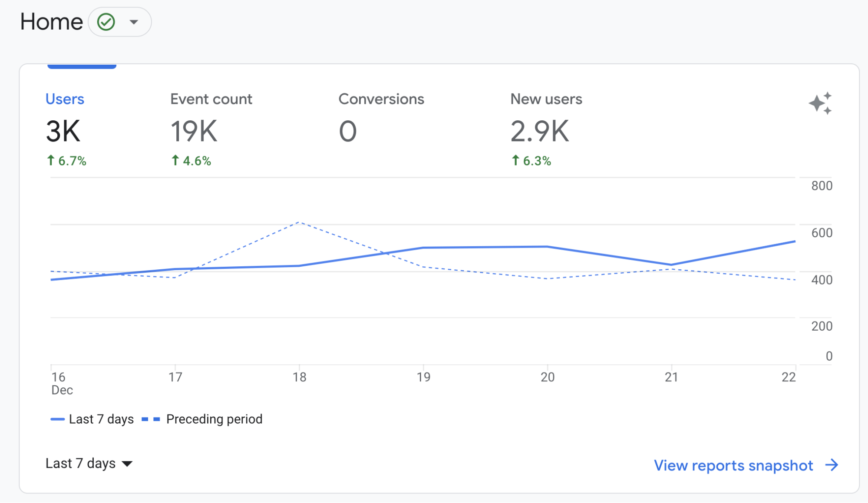Viewport: 868px width, 503px height.
Task: Open View reports snapshot
Action: 733,465
